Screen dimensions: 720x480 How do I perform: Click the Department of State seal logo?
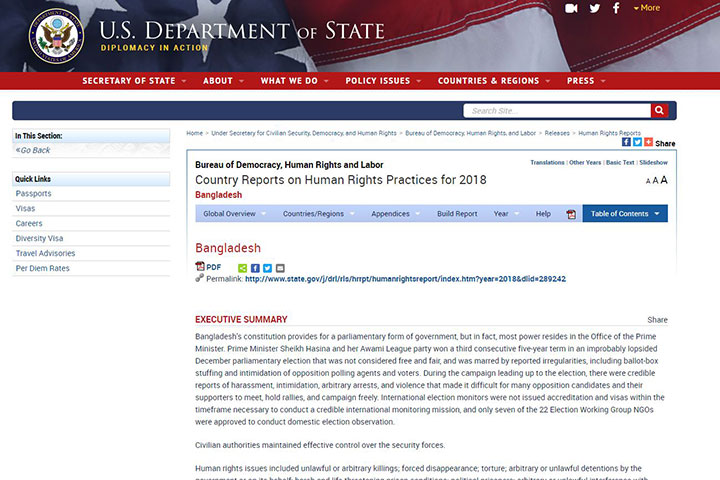56,36
